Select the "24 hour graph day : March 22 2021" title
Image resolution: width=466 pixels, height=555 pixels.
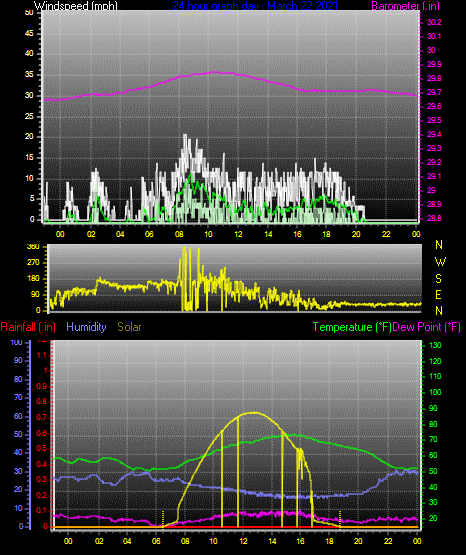[255, 6]
